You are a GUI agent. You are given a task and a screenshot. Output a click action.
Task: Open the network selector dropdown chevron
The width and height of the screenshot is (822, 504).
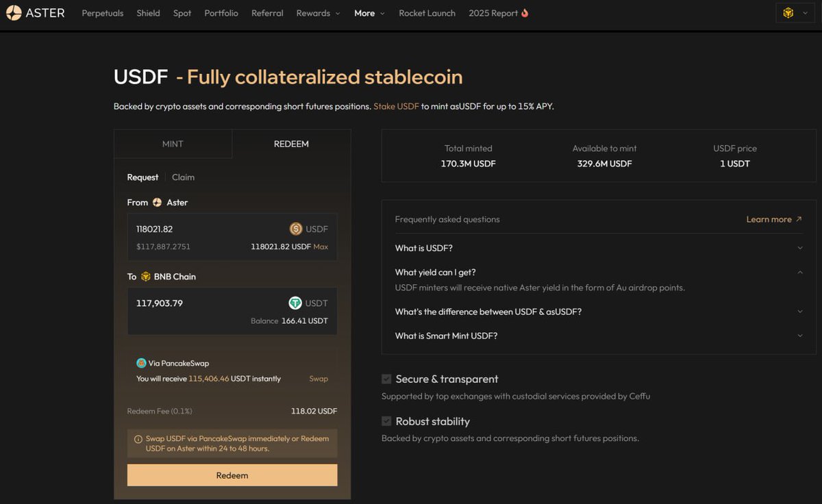pos(806,13)
